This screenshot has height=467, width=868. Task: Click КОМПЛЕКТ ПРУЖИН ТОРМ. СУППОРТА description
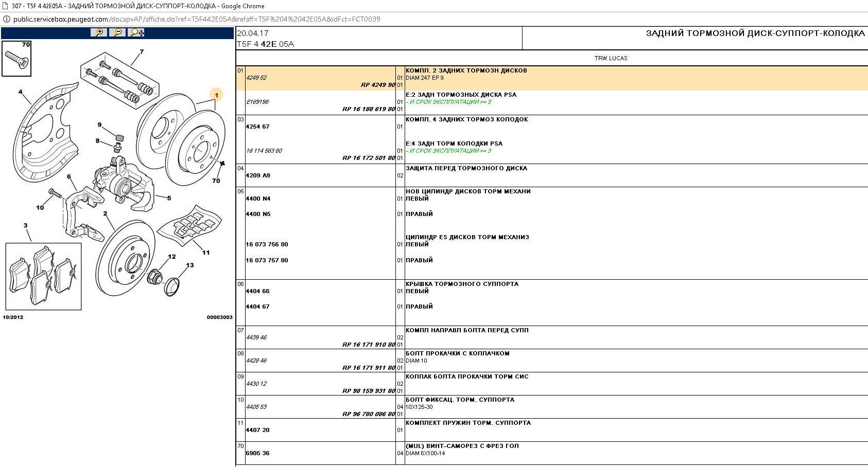pyautogui.click(x=468, y=423)
